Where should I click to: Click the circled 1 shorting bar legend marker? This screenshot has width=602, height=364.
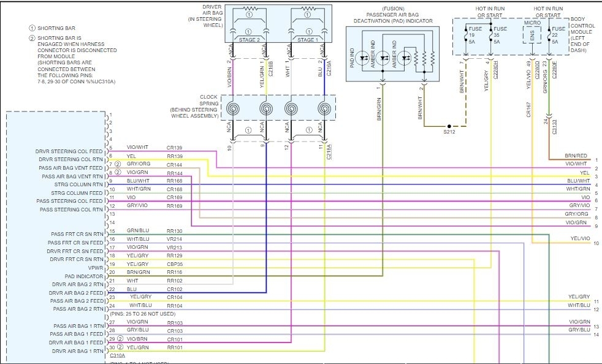coord(32,28)
